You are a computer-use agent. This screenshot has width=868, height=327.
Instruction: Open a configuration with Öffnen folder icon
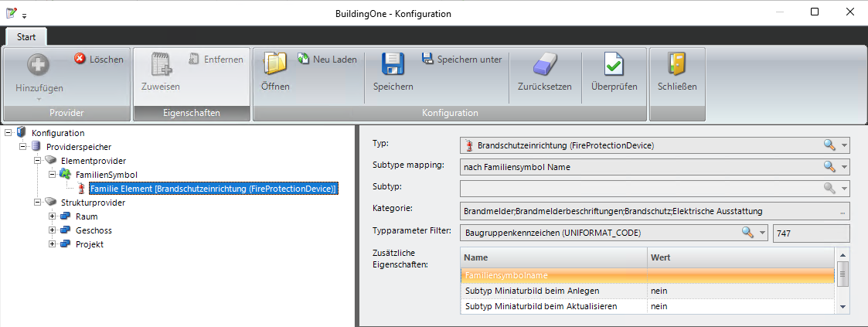tap(274, 65)
